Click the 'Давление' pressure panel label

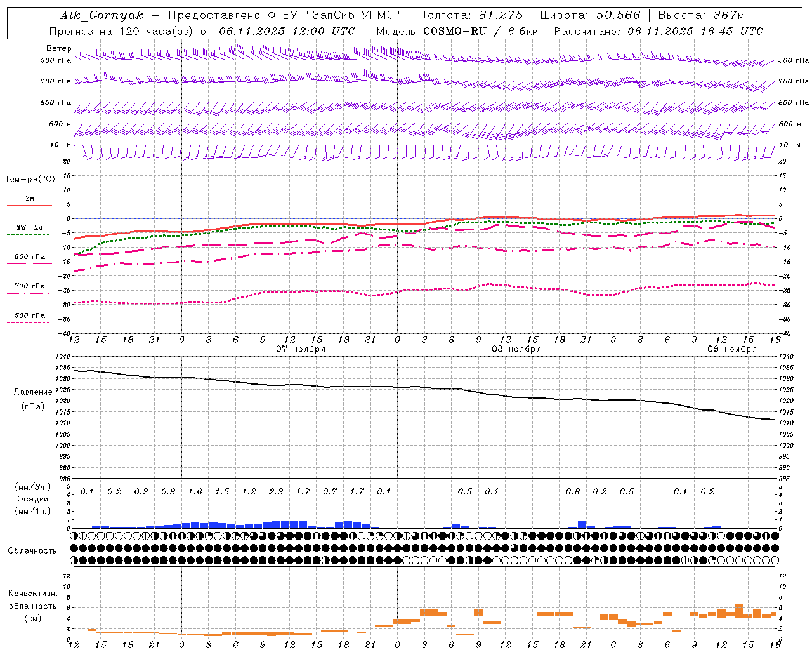[33, 392]
